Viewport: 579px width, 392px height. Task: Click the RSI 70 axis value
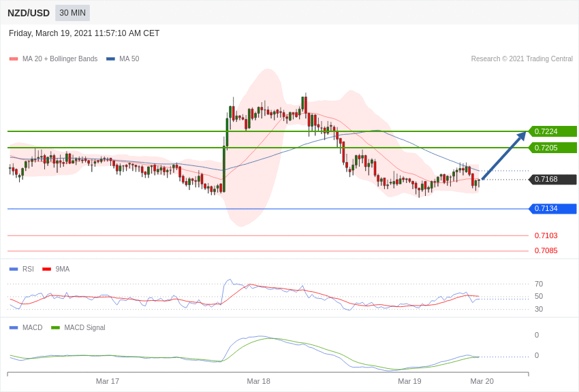[539, 284]
